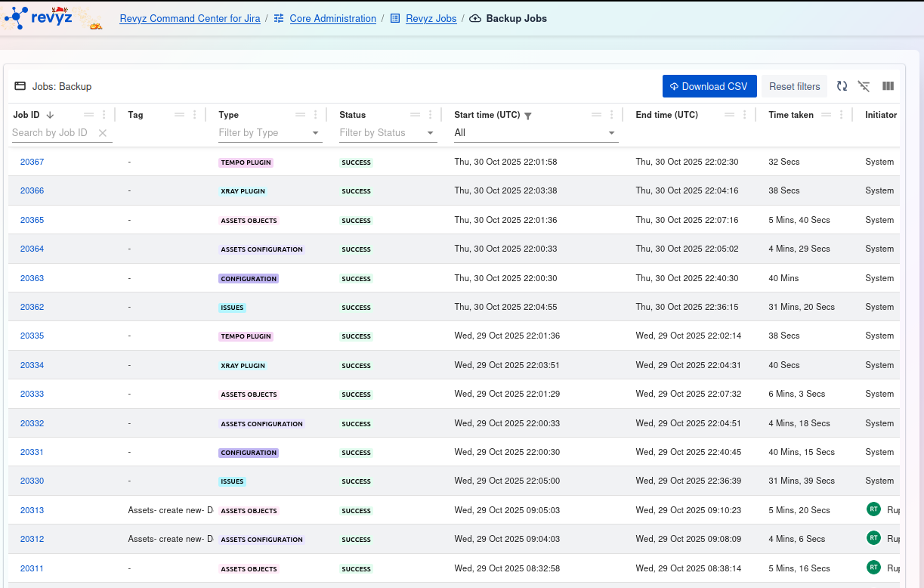Image resolution: width=924 pixels, height=588 pixels.
Task: Click the Download CSV button
Action: (x=709, y=86)
